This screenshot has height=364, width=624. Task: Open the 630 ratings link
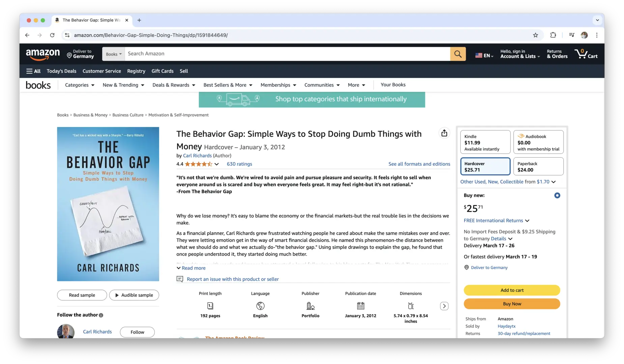pos(239,164)
